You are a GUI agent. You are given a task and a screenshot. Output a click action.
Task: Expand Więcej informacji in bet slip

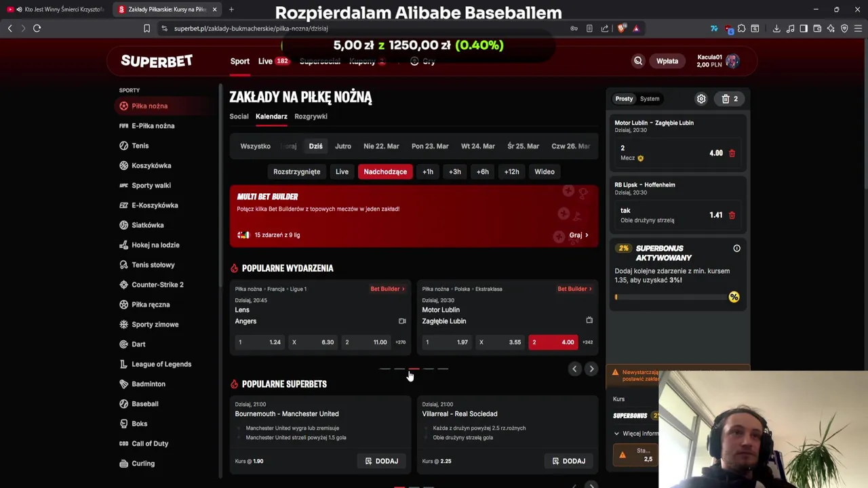(636, 433)
